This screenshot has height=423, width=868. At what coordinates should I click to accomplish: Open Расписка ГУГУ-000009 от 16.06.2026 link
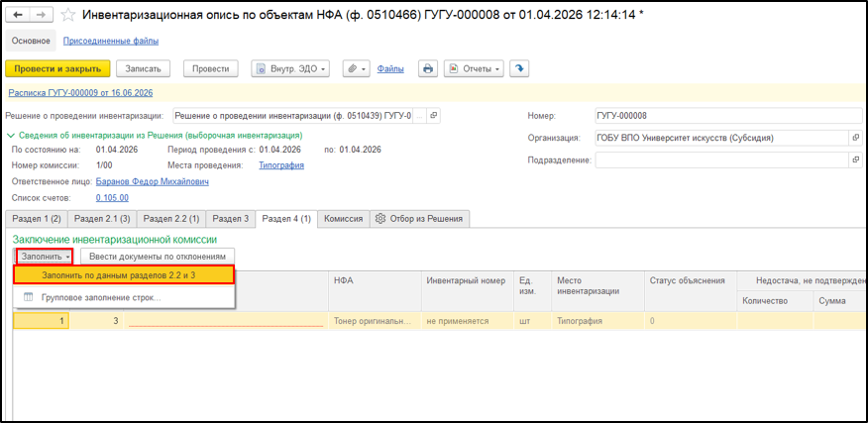click(81, 92)
